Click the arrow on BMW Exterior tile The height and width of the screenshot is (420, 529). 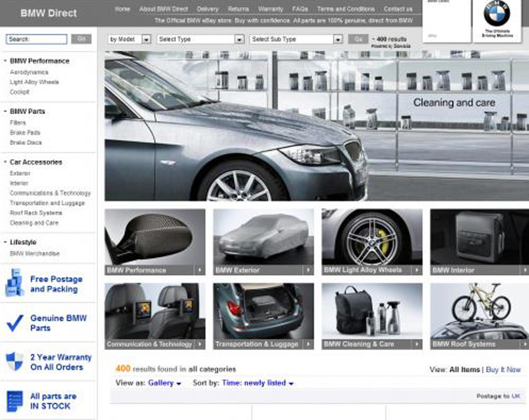pyautogui.click(x=308, y=269)
